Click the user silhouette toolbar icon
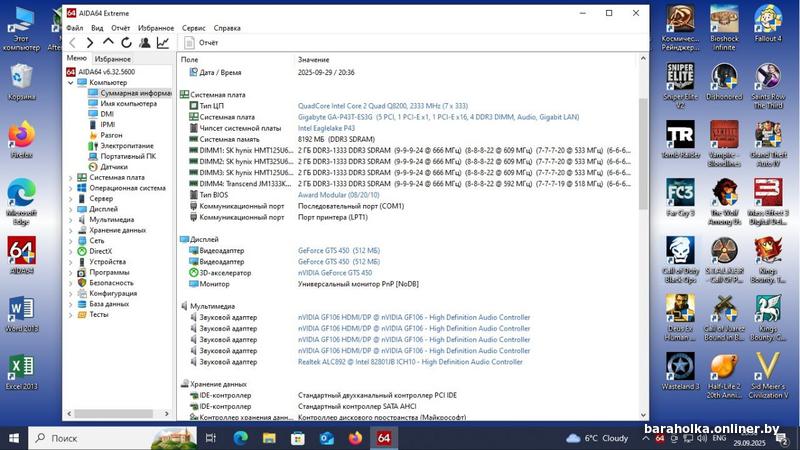The height and width of the screenshot is (450, 800). (x=145, y=43)
